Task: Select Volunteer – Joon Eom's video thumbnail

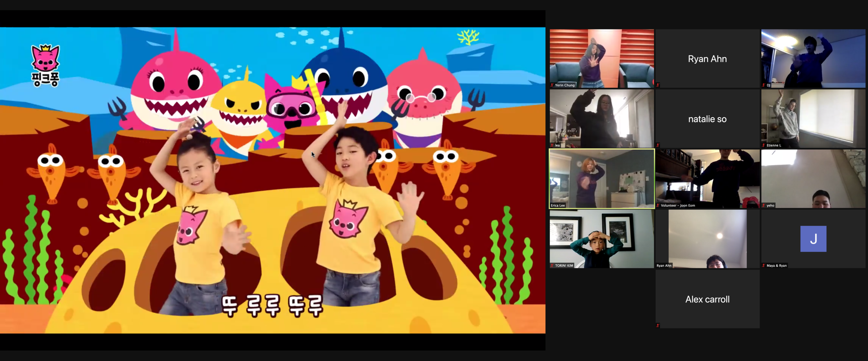Action: (707, 179)
